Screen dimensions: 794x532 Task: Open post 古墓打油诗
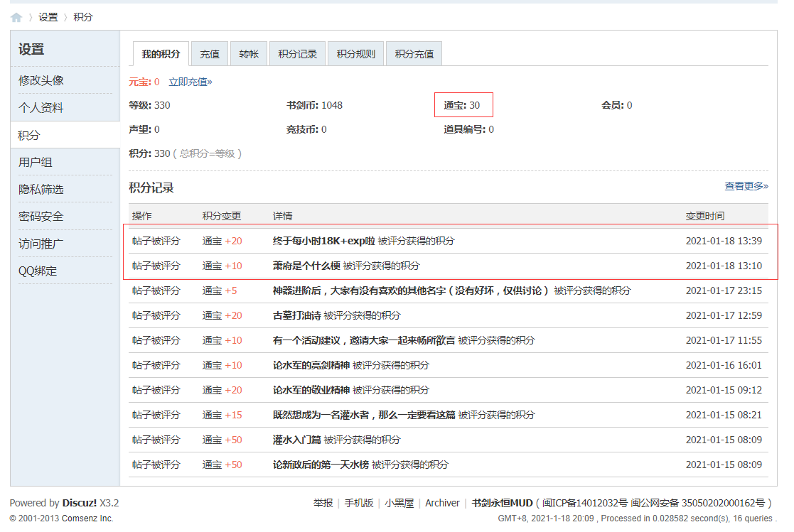click(x=296, y=315)
